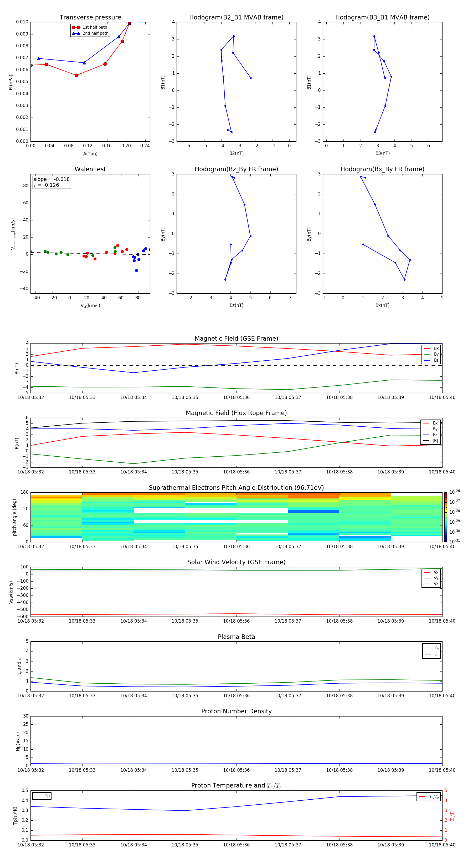The image size is (473, 868).
Task: Click the 'Np(#/cc)' axis label
Action: (18, 741)
